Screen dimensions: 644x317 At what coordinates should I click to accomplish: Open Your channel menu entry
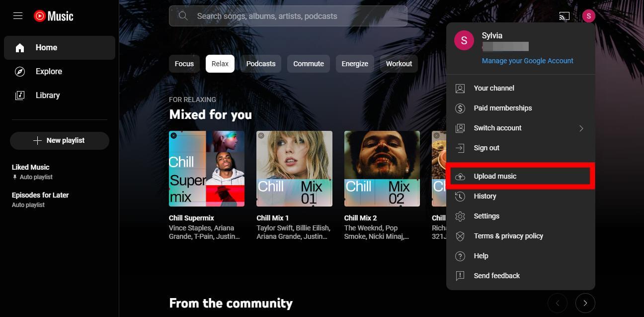521,88
